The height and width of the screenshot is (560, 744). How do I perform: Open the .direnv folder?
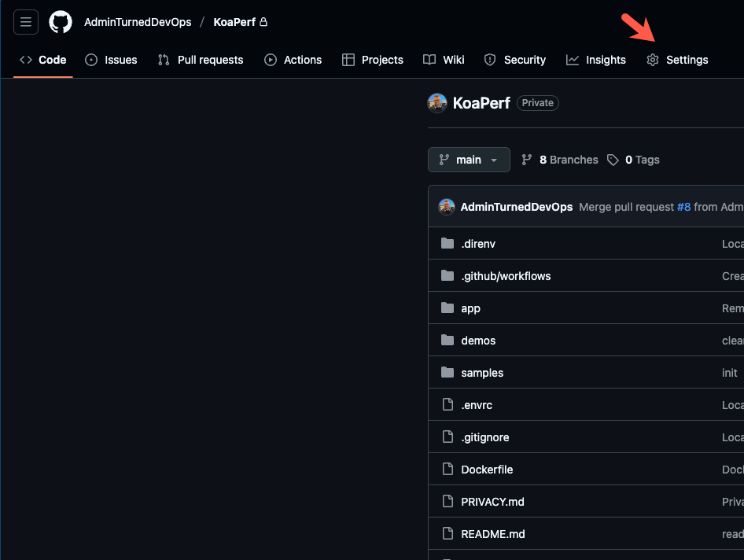pyautogui.click(x=478, y=244)
